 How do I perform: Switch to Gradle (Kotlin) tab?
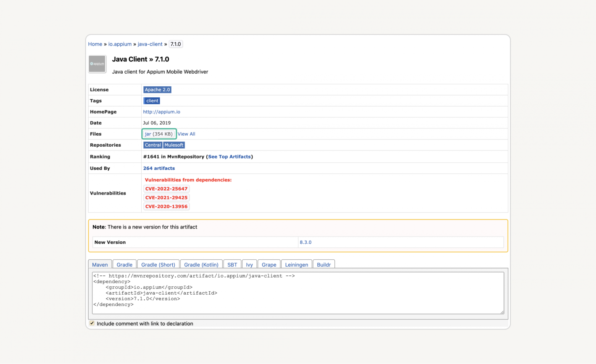pos(201,264)
